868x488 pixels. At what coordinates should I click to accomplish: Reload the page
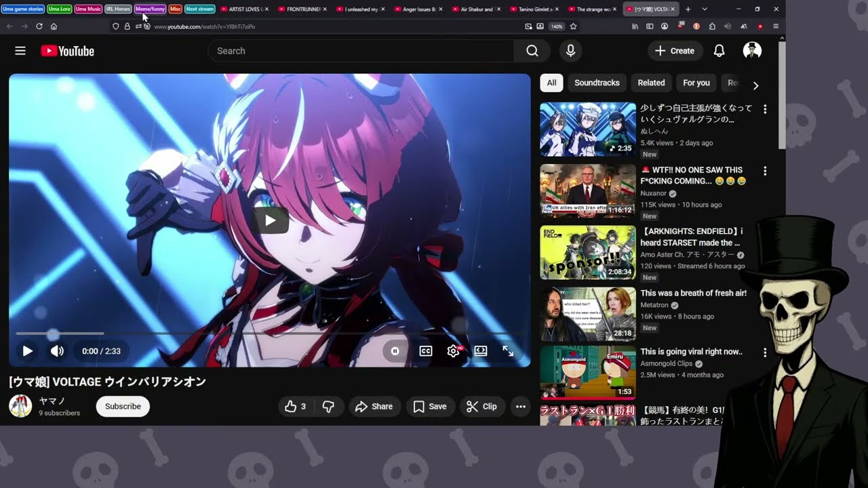[39, 26]
